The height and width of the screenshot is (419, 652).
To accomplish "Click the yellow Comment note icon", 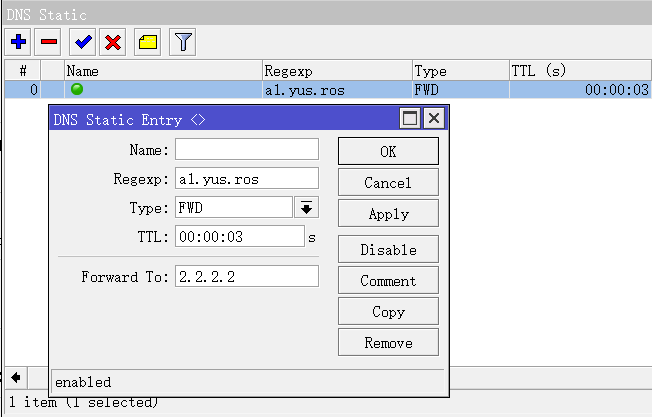I will (147, 42).
